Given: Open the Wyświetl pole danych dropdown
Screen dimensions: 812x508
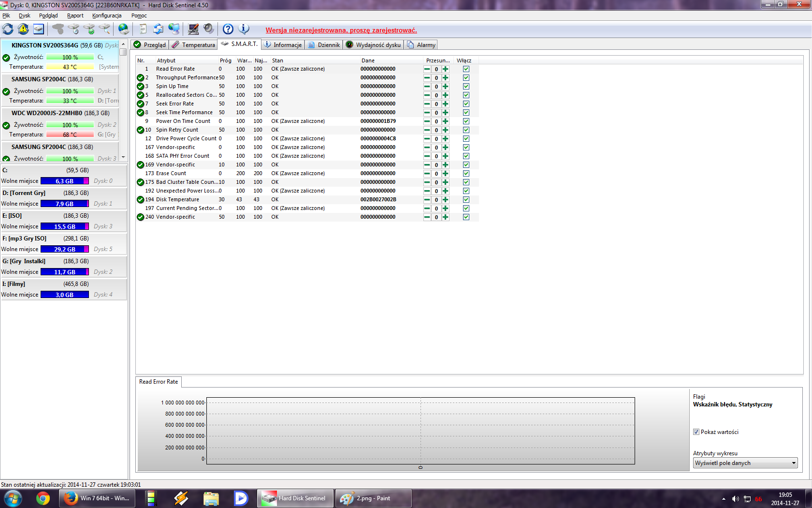Looking at the screenshot, I should (745, 463).
